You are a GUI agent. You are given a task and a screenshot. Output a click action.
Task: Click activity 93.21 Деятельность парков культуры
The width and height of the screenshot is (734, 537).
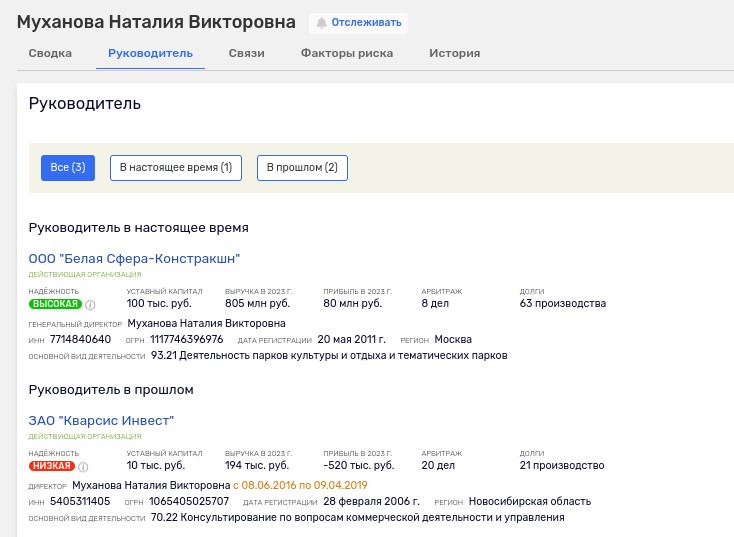(329, 356)
